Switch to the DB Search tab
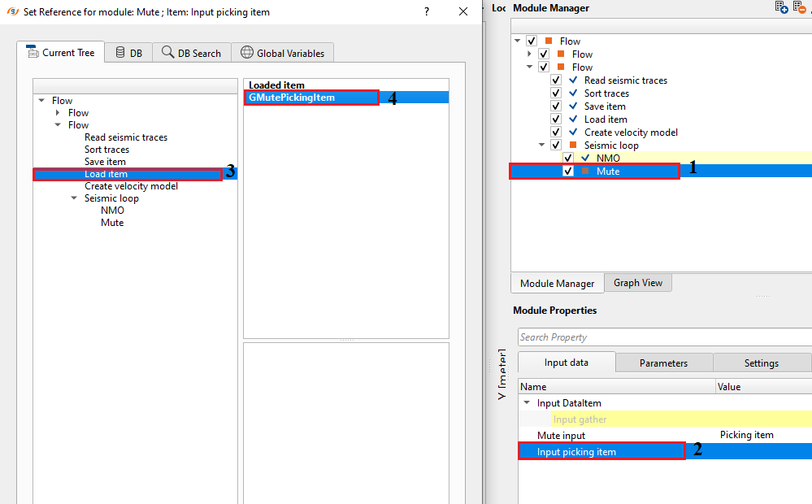 pyautogui.click(x=191, y=53)
